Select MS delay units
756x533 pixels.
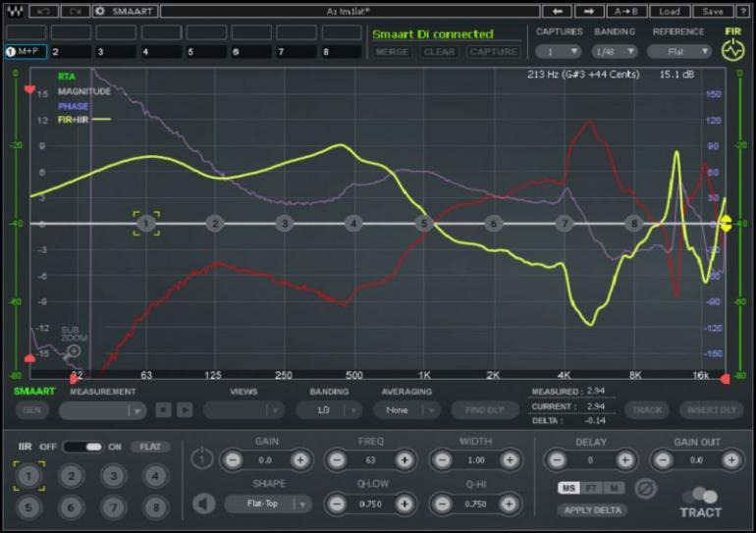pyautogui.click(x=568, y=488)
